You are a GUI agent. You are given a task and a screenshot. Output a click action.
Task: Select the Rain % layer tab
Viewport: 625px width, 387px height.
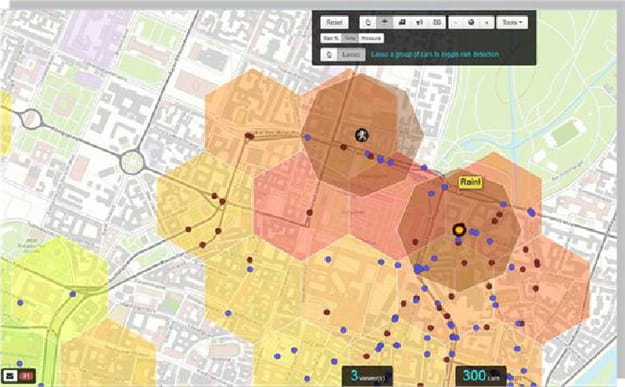point(331,38)
